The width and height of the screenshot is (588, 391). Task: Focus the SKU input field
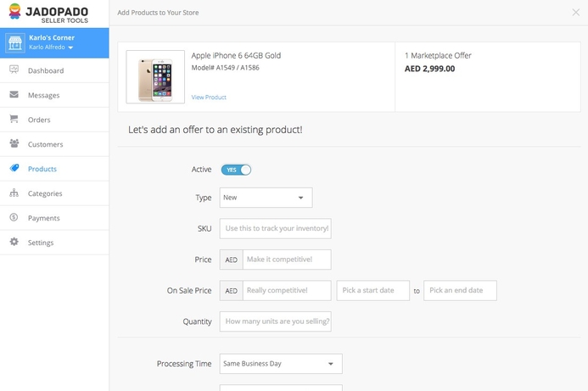coord(275,229)
